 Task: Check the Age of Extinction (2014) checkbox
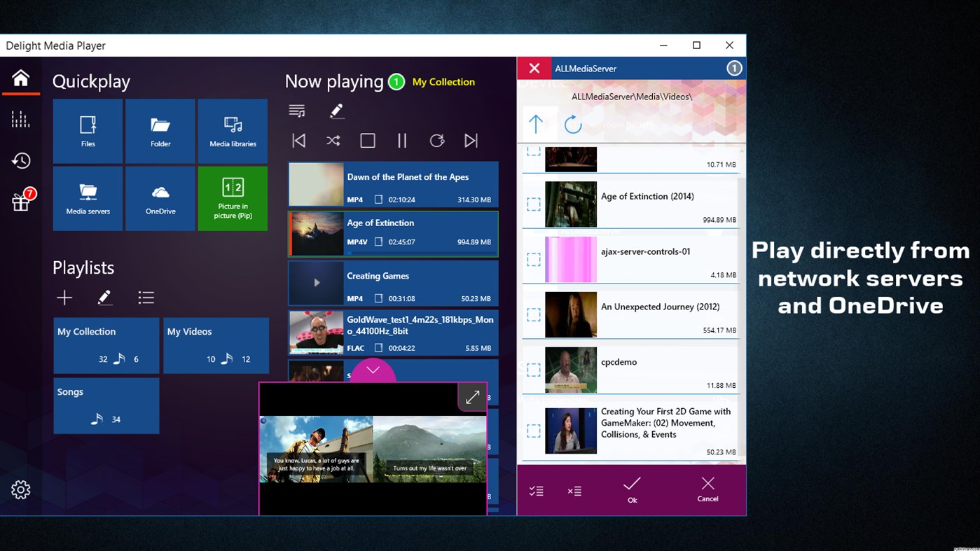[534, 204]
